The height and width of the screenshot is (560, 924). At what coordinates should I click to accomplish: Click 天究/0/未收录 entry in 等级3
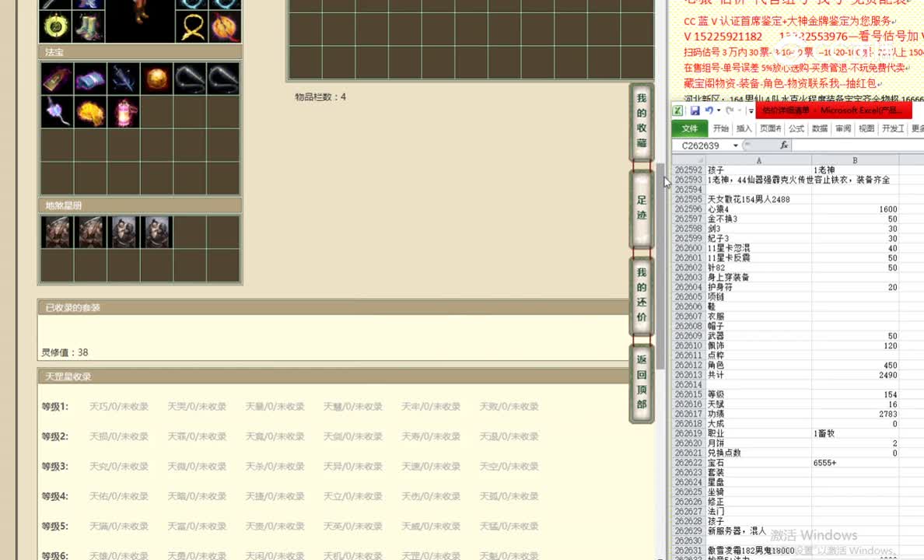point(119,466)
